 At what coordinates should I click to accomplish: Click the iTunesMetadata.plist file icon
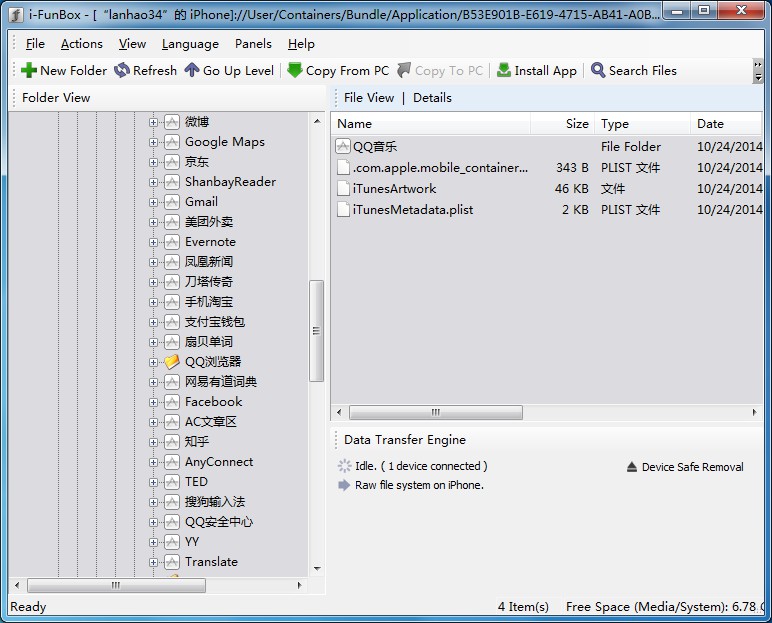coord(343,210)
